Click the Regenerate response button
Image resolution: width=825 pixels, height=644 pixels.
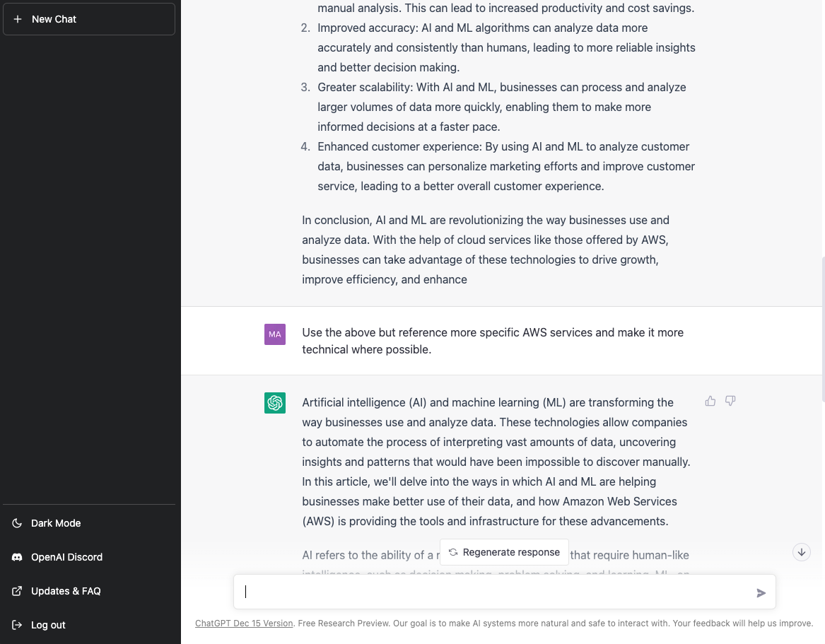pos(504,552)
